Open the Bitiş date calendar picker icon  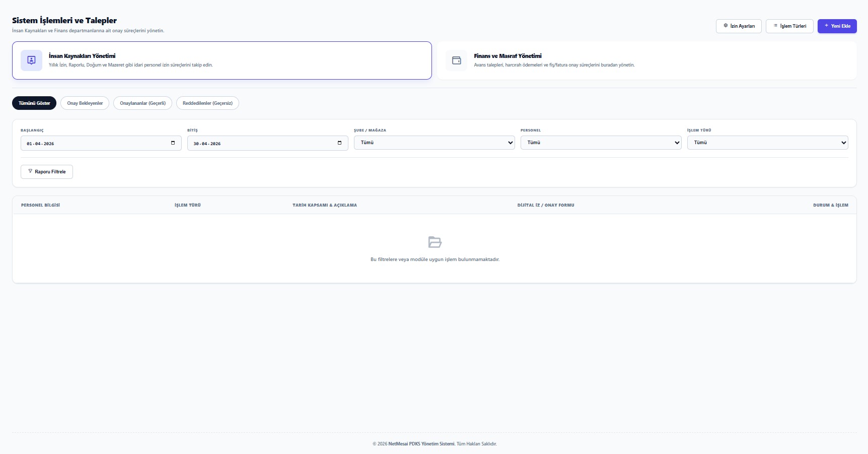pyautogui.click(x=339, y=143)
